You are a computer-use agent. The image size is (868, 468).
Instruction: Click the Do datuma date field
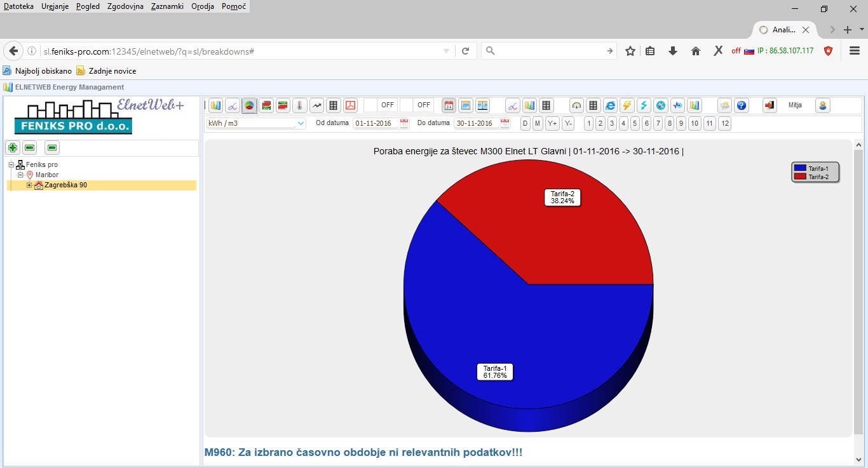click(x=477, y=124)
